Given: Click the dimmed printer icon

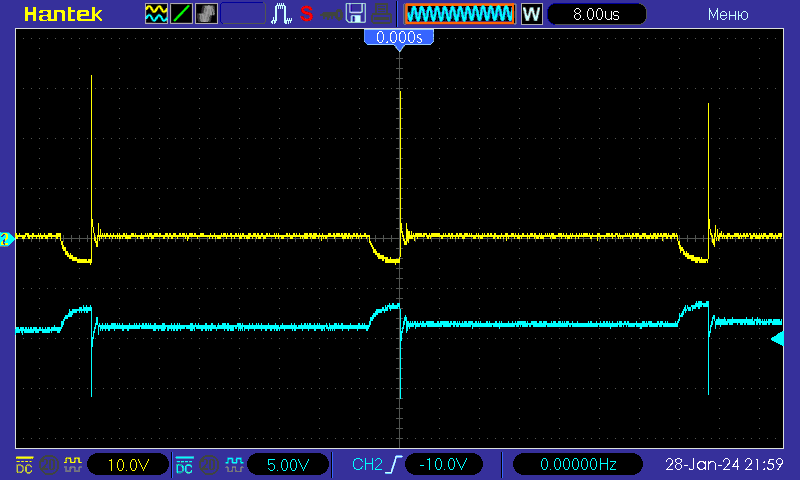Looking at the screenshot, I should point(382,14).
